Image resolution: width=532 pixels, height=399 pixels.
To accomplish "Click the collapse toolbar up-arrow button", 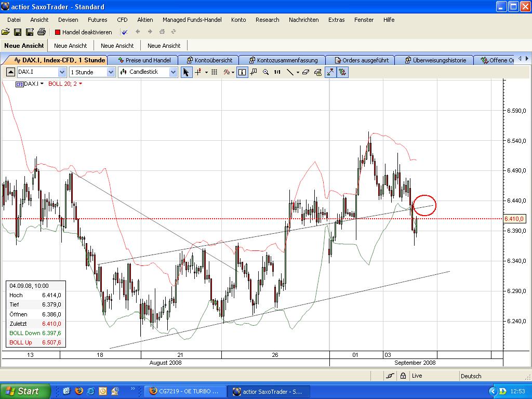I will point(11,72).
